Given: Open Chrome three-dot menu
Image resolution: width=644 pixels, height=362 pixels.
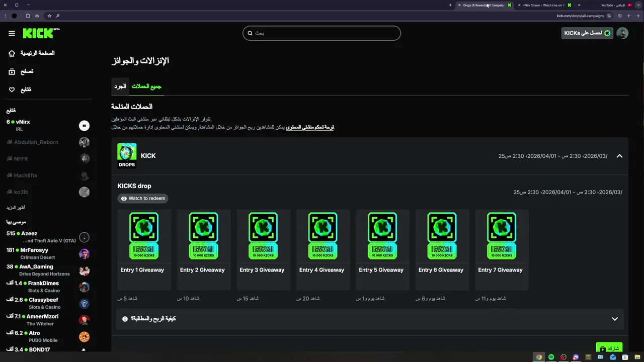Looking at the screenshot, I should coord(5,16).
